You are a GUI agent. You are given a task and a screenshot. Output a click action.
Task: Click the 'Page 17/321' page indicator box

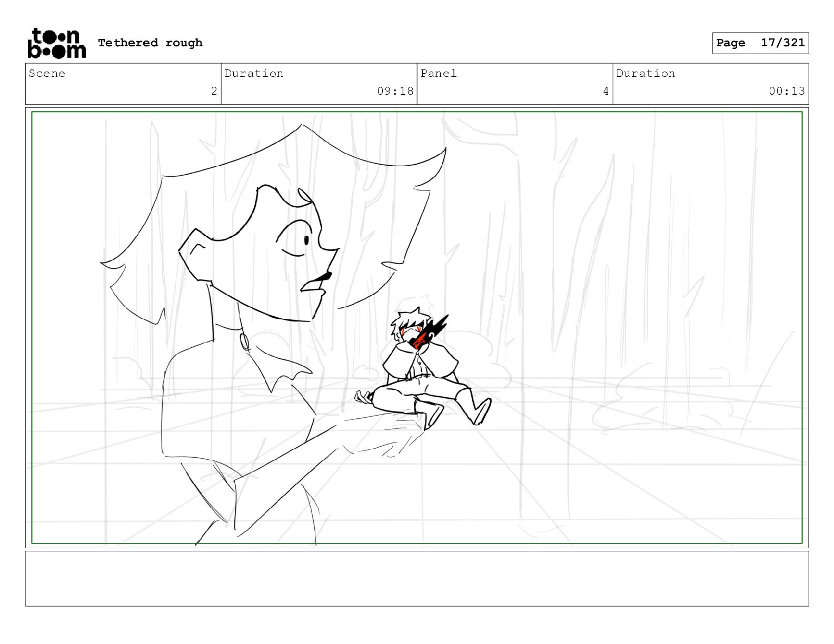click(760, 43)
